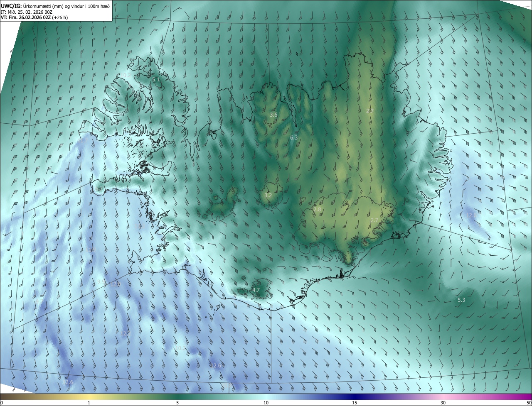
Task: Click the 4.7 value label on Mýrdalsjökull
Action: (256, 290)
